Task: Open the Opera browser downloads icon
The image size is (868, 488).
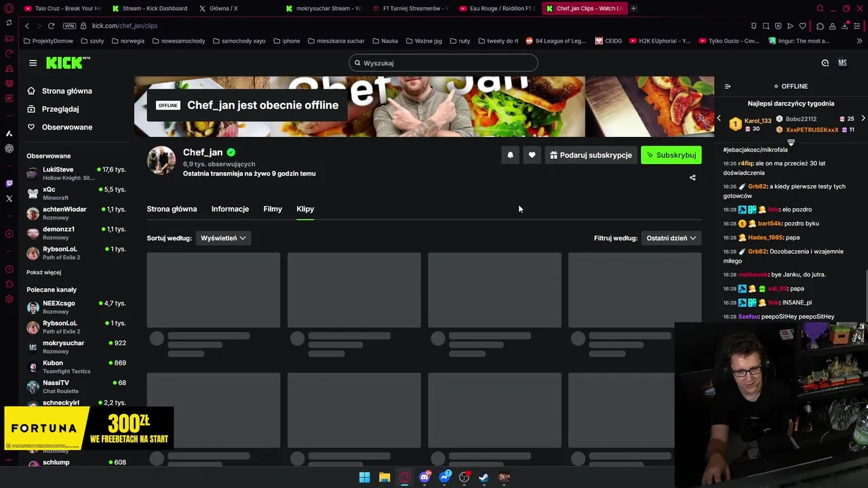Action: pyautogui.click(x=845, y=26)
